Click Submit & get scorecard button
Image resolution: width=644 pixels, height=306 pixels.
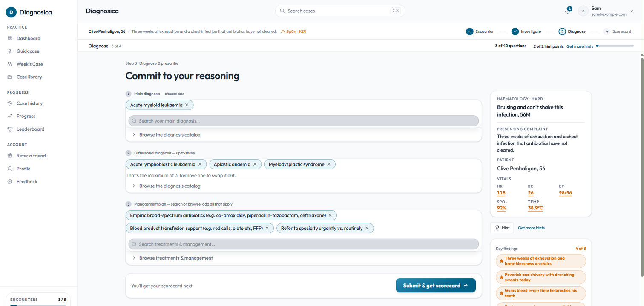point(436,286)
